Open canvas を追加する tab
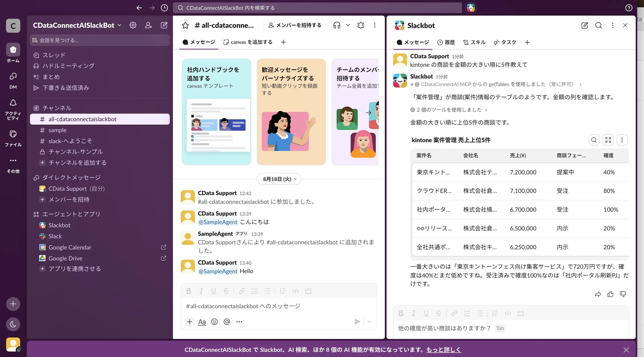 coord(247,42)
